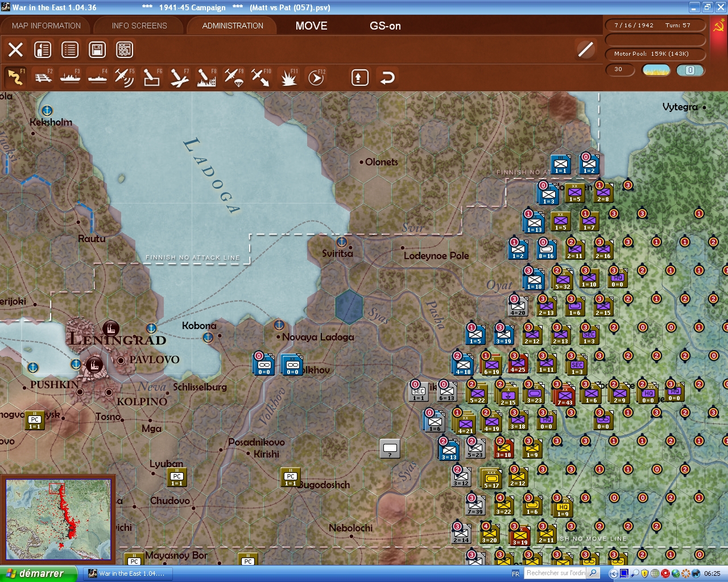Switch to the ADMINISTRATION tab
The width and height of the screenshot is (728, 582).
pyautogui.click(x=233, y=26)
